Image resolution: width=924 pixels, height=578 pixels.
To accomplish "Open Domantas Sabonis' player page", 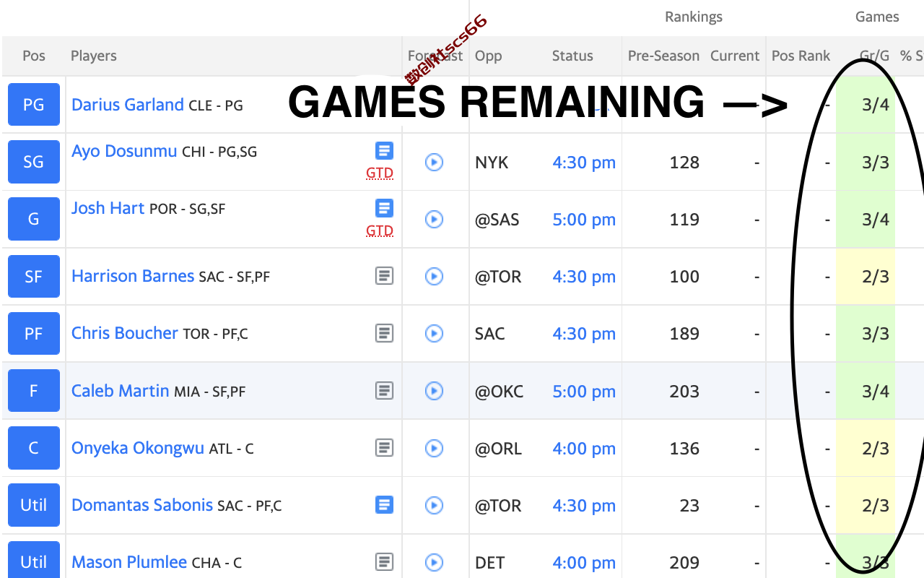I will (142, 505).
